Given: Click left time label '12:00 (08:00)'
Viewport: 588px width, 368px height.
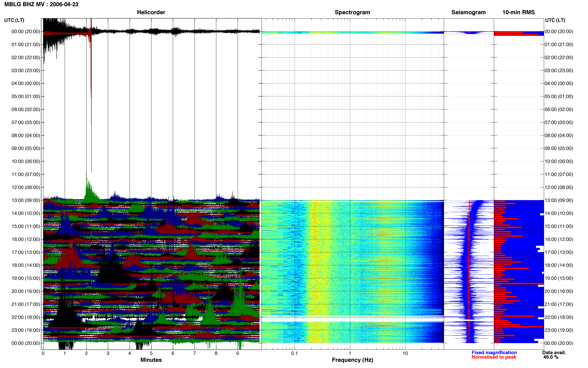Looking at the screenshot, I should (x=26, y=187).
